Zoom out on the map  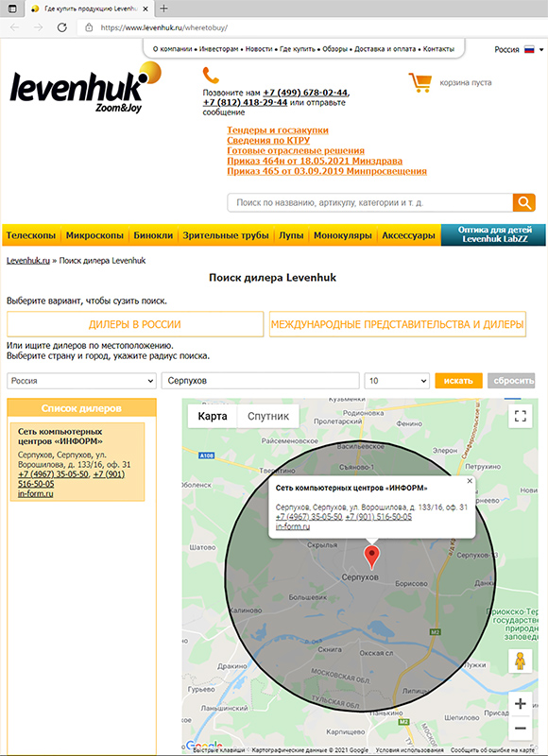(520, 728)
